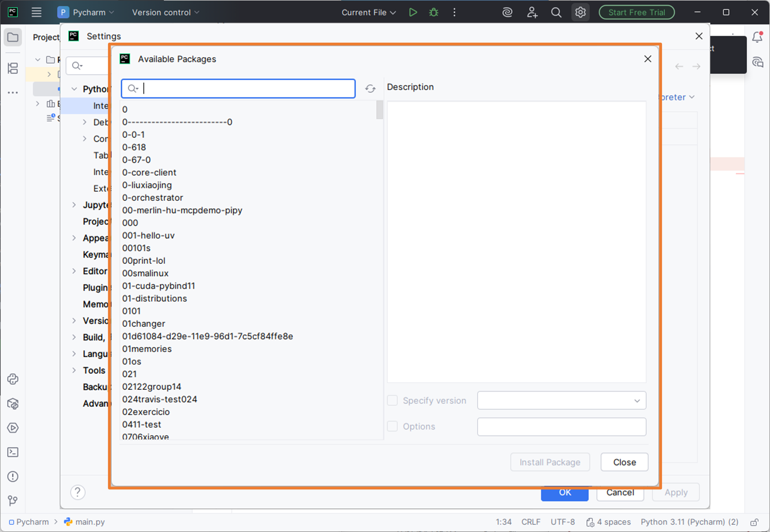Open the Project tool window folder icon
The width and height of the screenshot is (770, 532).
pos(13,37)
